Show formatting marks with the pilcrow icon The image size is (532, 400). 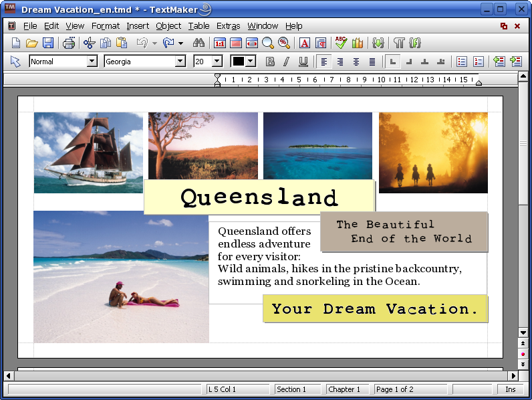point(399,43)
